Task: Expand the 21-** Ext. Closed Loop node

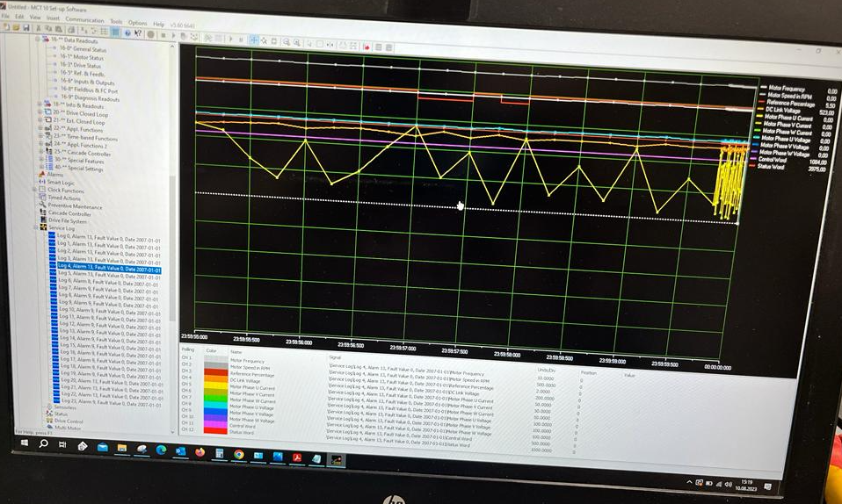Action: (x=40, y=119)
